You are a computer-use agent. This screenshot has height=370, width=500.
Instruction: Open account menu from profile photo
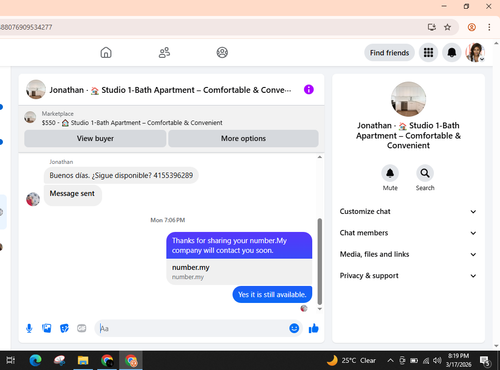click(475, 52)
